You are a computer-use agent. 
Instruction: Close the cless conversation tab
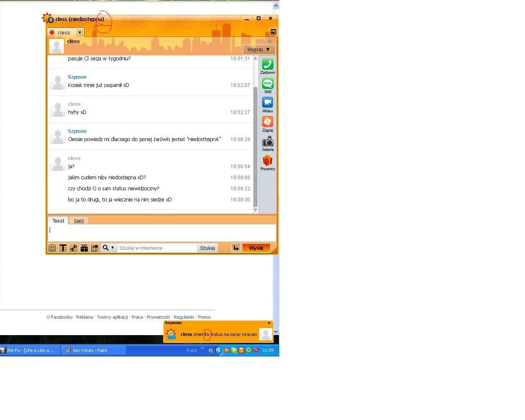80,32
